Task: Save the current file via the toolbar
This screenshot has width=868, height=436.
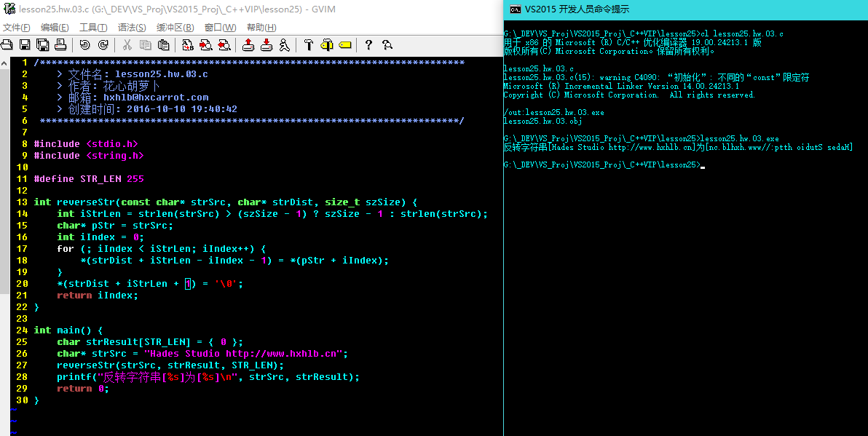Action: (25, 45)
